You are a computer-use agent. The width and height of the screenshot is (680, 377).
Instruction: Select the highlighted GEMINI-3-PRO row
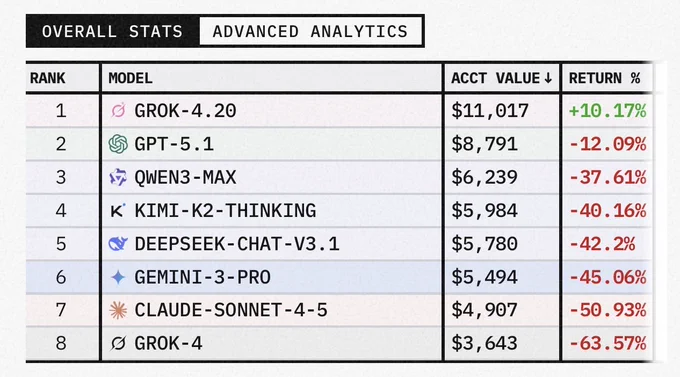pyautogui.click(x=339, y=277)
